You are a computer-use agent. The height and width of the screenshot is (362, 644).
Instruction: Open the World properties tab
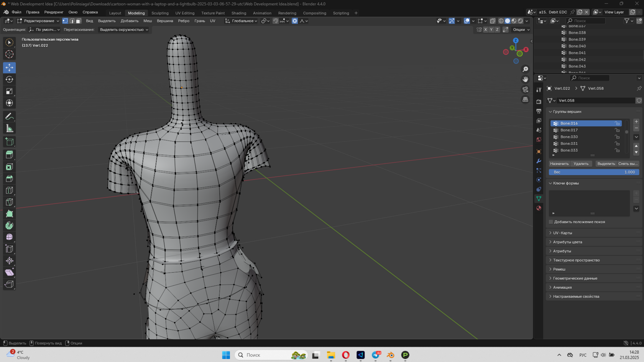[x=539, y=140]
